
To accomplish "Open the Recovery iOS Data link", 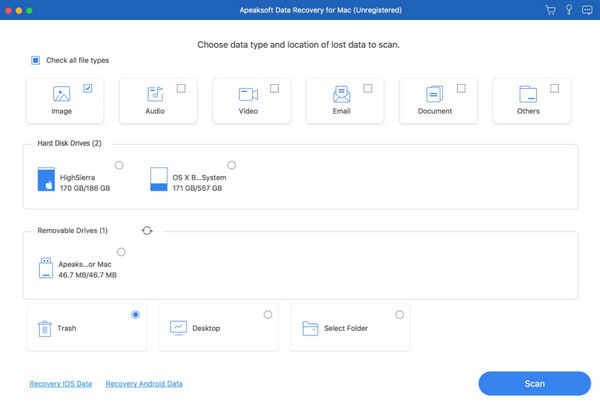I will (x=61, y=384).
